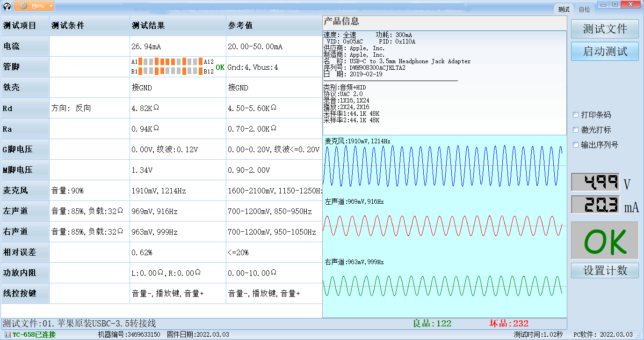
Task: Click the YC-658 connection status icon
Action: pos(8,334)
